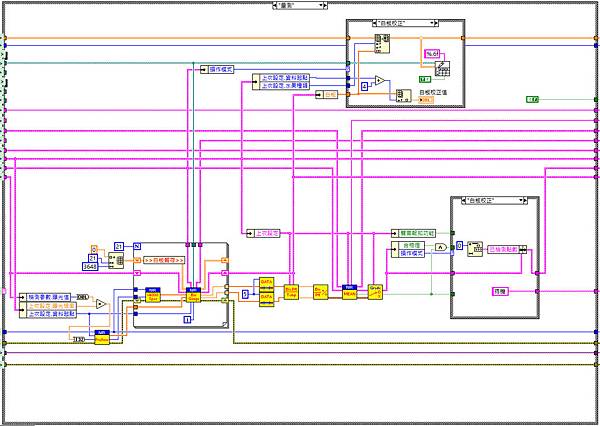The height and width of the screenshot is (426, 600).
Task: Select the standalone 上次設定 local variable
Action: click(268, 232)
